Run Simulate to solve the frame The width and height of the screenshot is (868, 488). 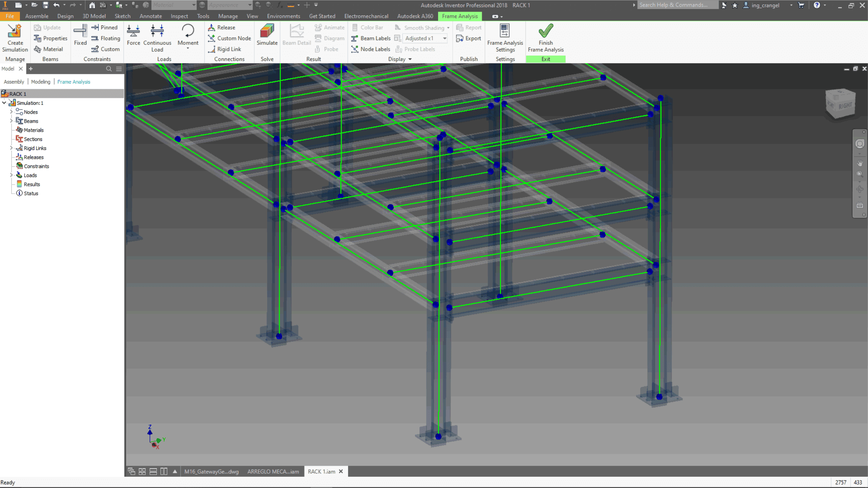[x=267, y=35]
